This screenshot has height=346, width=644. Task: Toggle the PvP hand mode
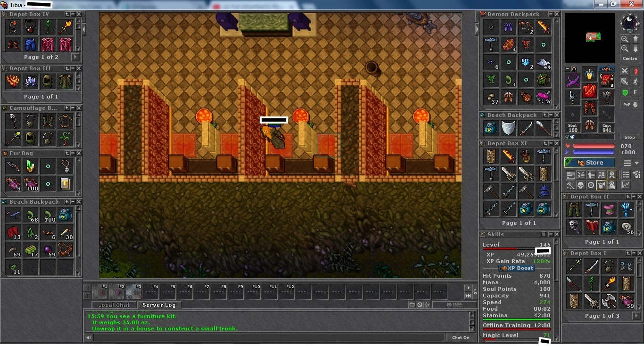coord(630,105)
